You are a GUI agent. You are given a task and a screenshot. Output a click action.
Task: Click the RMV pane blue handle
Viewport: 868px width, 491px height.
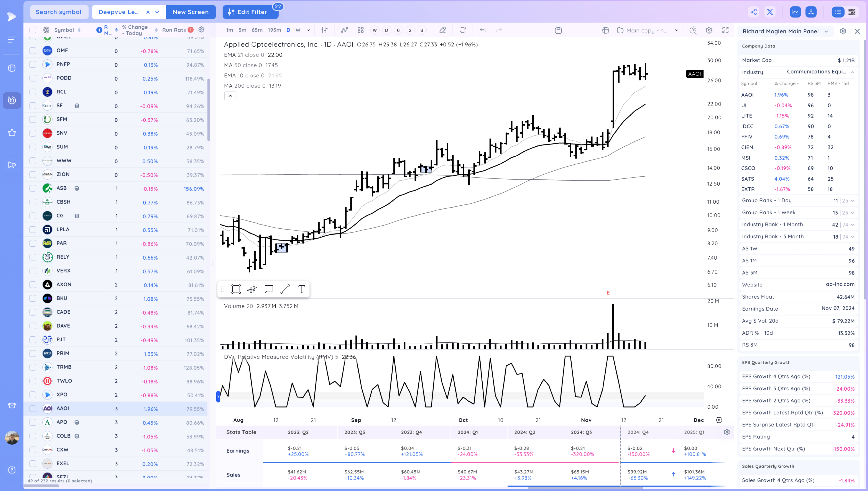coord(218,397)
